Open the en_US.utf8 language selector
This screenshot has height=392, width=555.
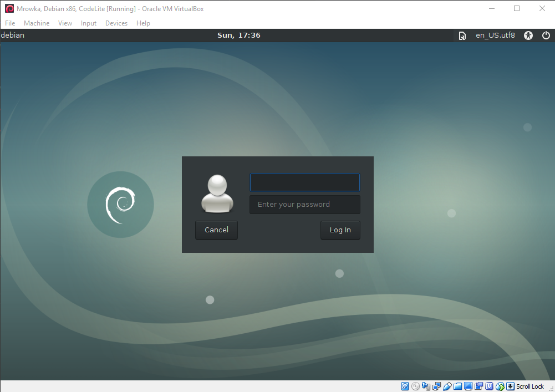tap(495, 35)
